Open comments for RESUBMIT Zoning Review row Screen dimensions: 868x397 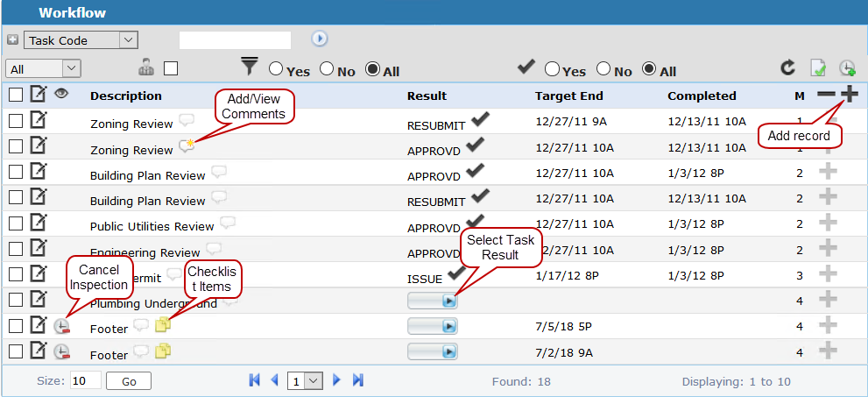[187, 121]
